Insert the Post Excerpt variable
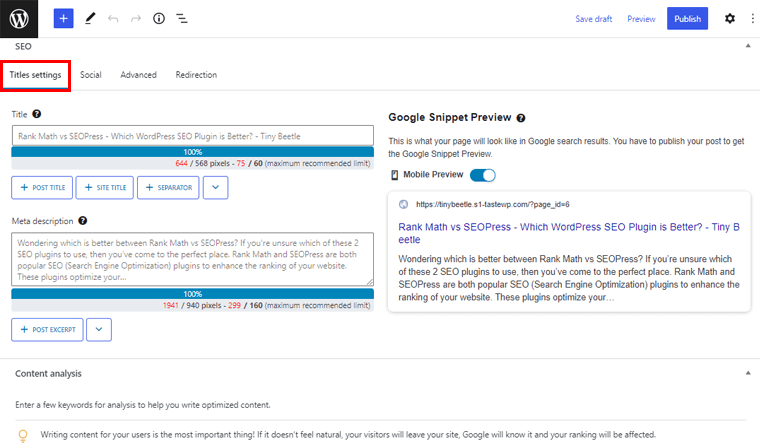The width and height of the screenshot is (760, 445). pyautogui.click(x=48, y=330)
